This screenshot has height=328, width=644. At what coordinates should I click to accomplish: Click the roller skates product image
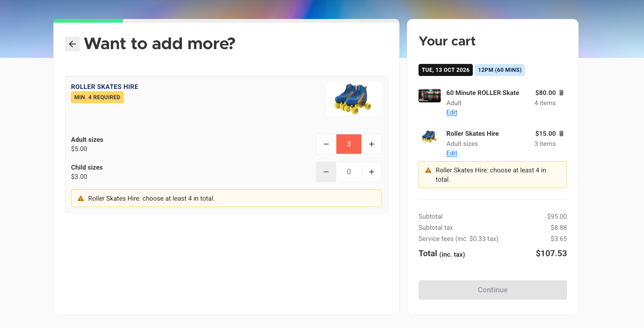click(354, 99)
